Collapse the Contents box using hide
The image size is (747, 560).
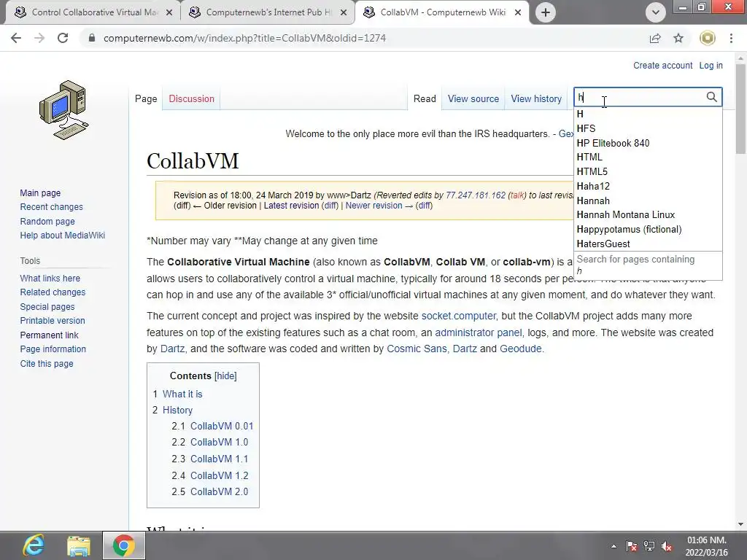pos(225,376)
